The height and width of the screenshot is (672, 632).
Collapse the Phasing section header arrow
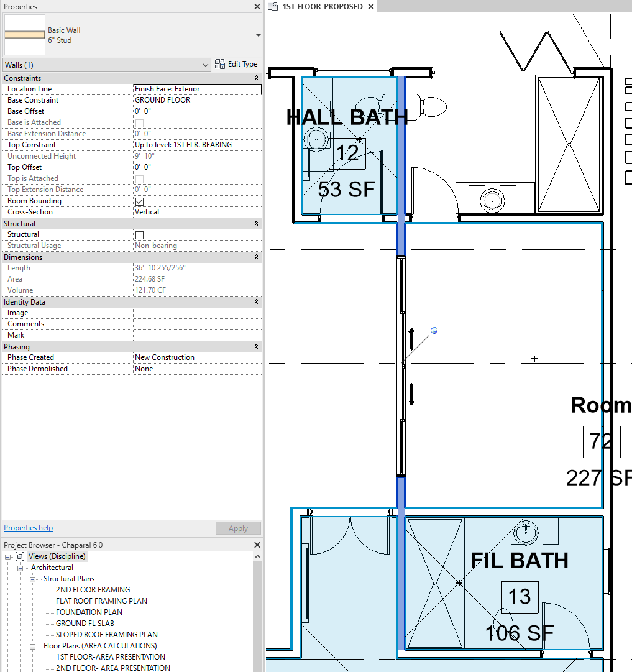point(255,346)
